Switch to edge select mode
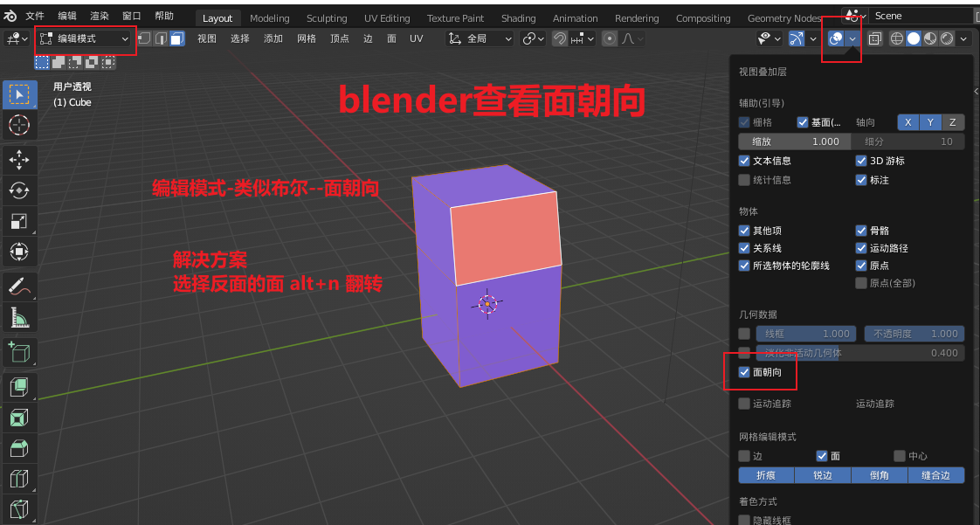The width and height of the screenshot is (980, 525). coord(161,38)
